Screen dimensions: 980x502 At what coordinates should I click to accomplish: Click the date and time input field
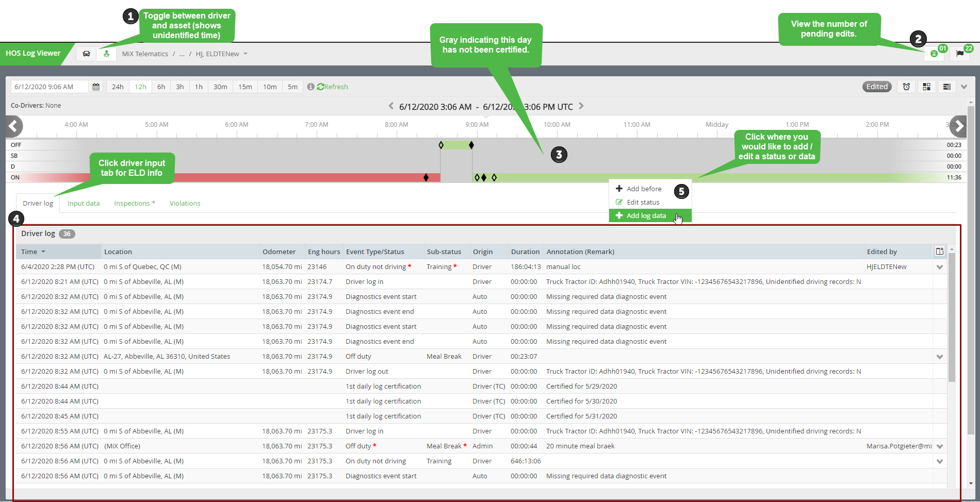(x=50, y=87)
